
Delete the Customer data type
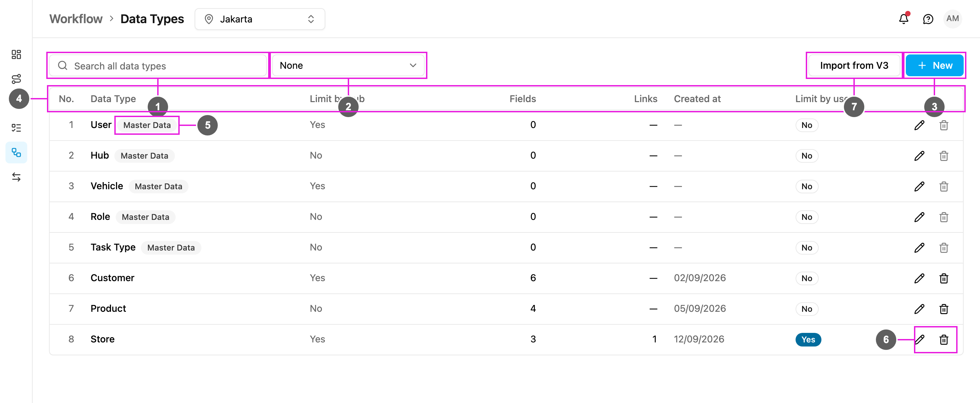[944, 278]
